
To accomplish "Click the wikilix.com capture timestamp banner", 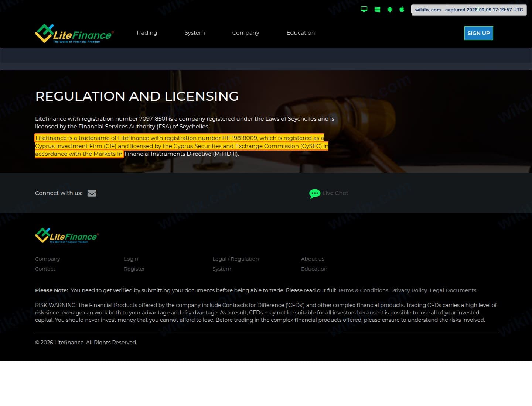I will [469, 10].
